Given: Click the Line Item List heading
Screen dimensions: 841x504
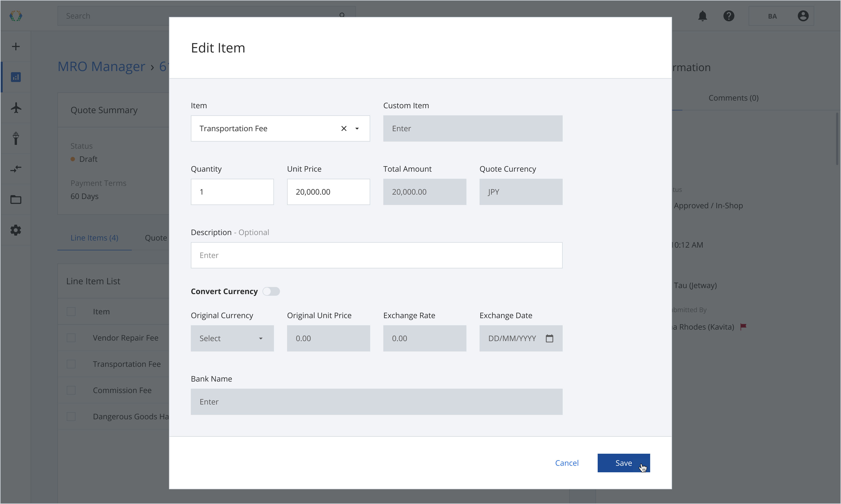Looking at the screenshot, I should pyautogui.click(x=93, y=281).
